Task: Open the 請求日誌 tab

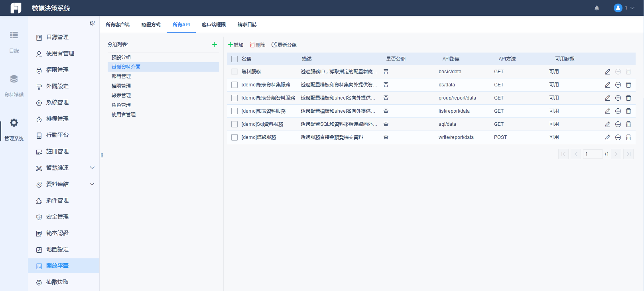Action: coord(247,25)
